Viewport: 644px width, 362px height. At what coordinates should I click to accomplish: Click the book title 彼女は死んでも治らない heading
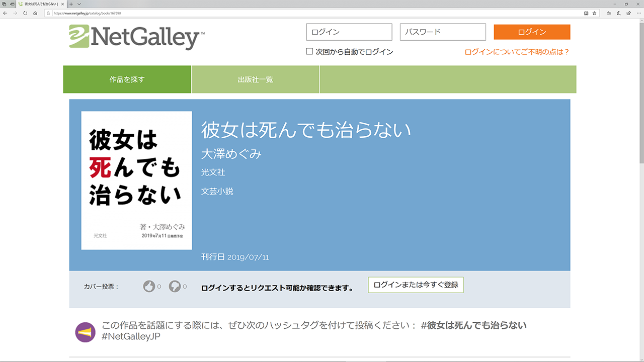pos(306,130)
